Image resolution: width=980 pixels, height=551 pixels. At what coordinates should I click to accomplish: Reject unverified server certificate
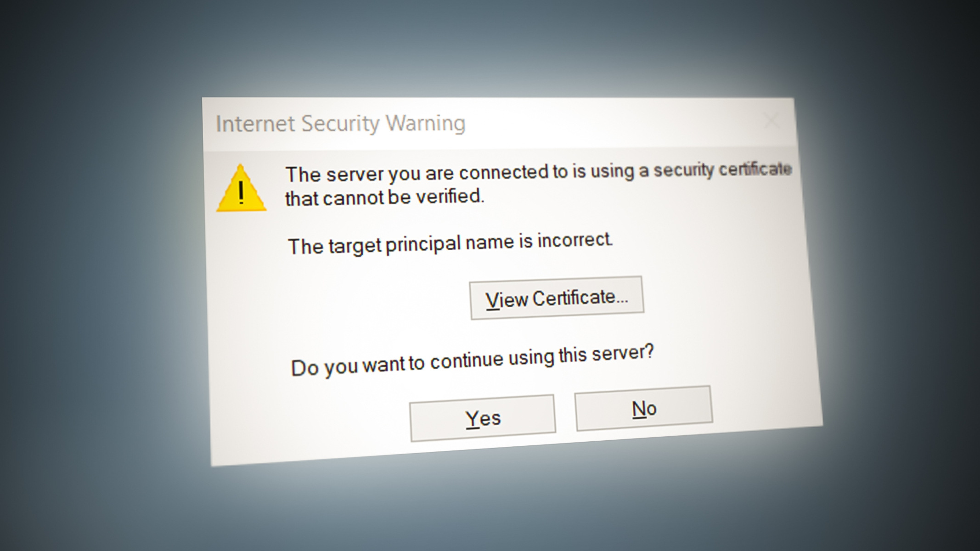click(x=643, y=408)
